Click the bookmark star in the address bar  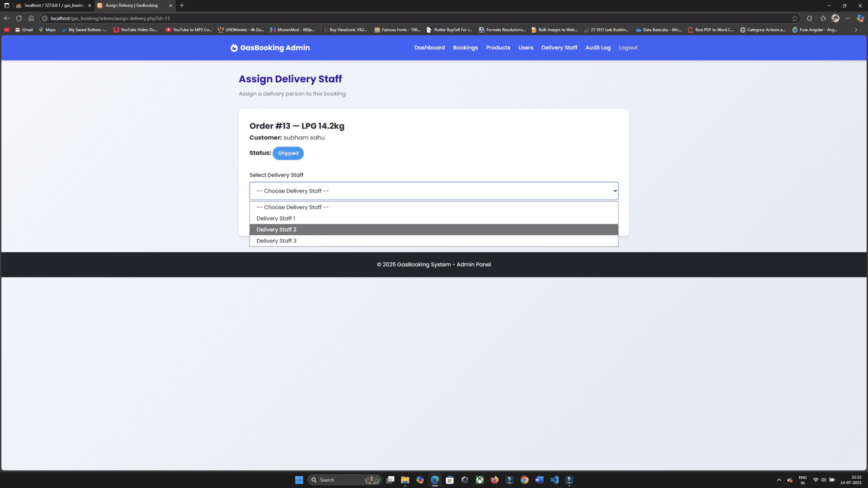point(795,18)
